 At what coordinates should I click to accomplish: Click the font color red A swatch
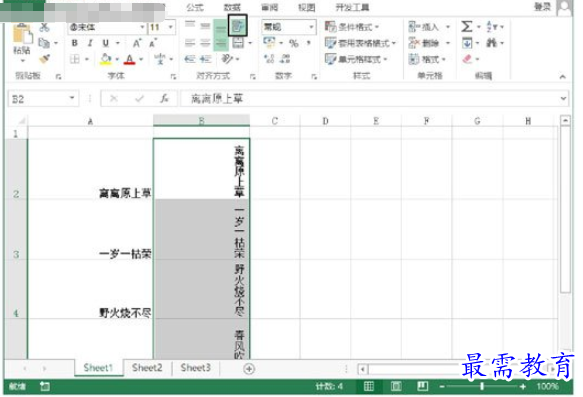pyautogui.click(x=129, y=59)
